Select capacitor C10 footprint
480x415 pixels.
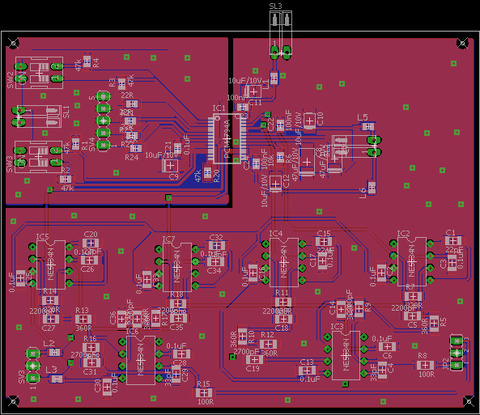[x=310, y=120]
